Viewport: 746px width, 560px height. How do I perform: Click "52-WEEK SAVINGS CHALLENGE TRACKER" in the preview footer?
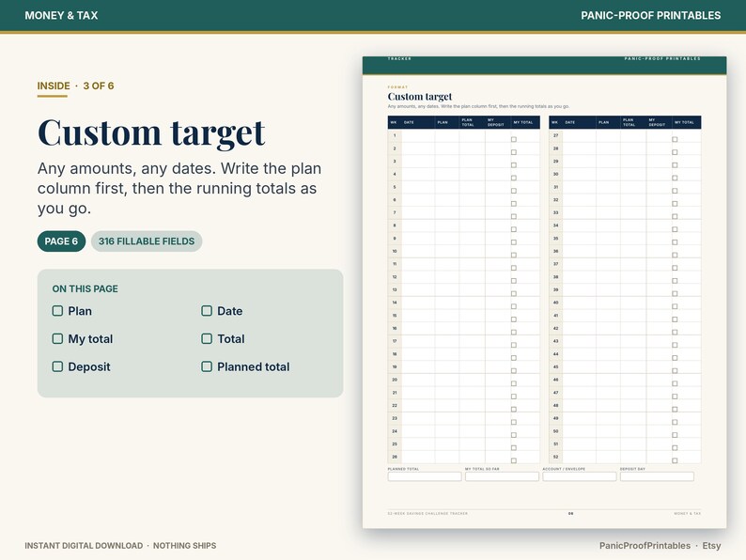pyautogui.click(x=427, y=513)
